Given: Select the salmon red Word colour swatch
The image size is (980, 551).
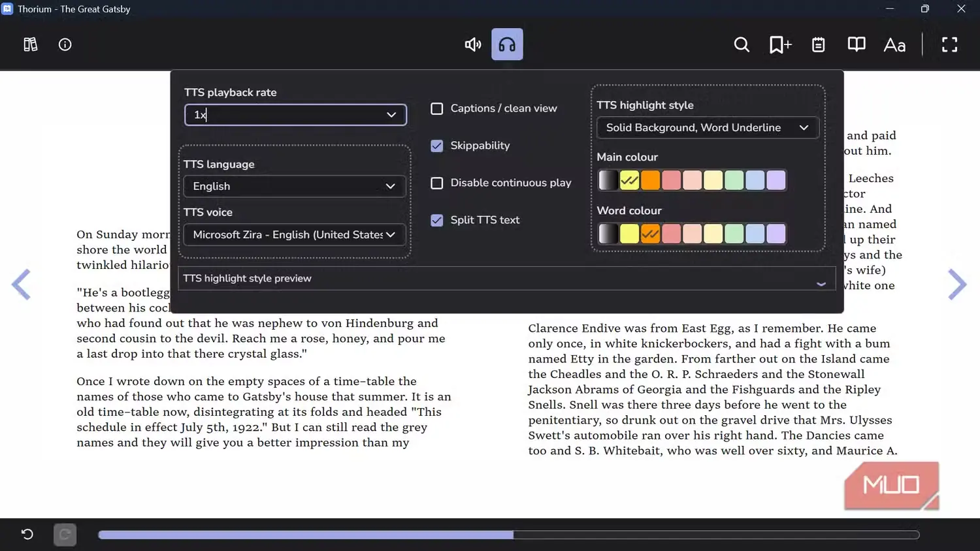Looking at the screenshot, I should pyautogui.click(x=671, y=234).
